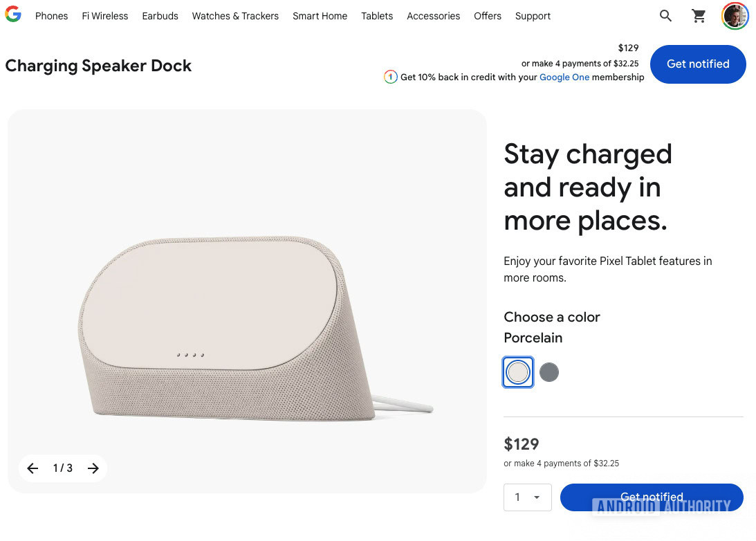Click Get notified button in header

(698, 64)
